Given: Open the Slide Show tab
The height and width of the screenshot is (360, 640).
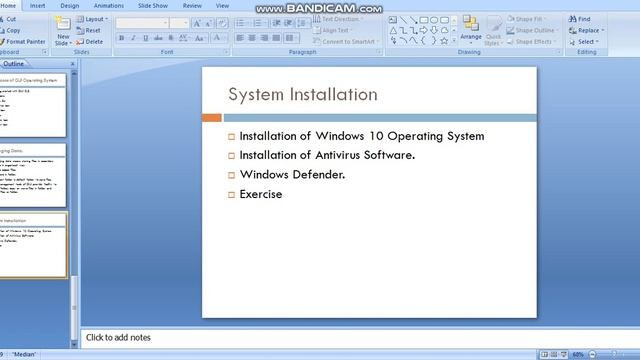Looking at the screenshot, I should pyautogui.click(x=153, y=6).
